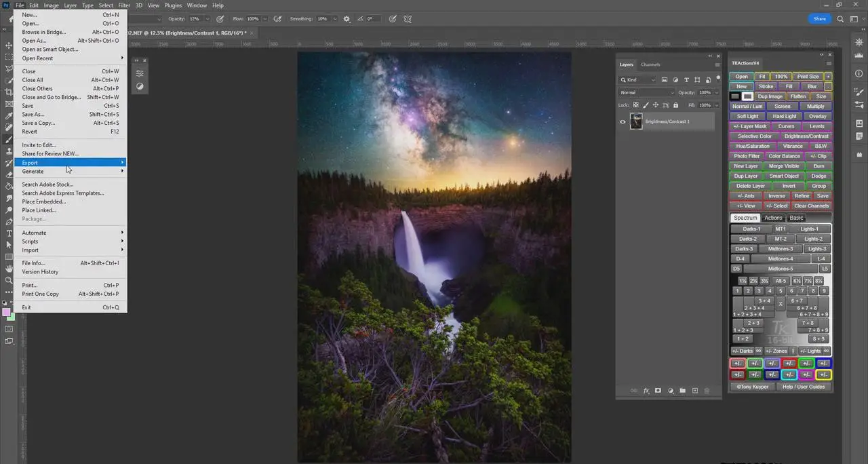This screenshot has height=464, width=868.
Task: Open the layer Kind filter dropdown
Action: click(x=638, y=80)
